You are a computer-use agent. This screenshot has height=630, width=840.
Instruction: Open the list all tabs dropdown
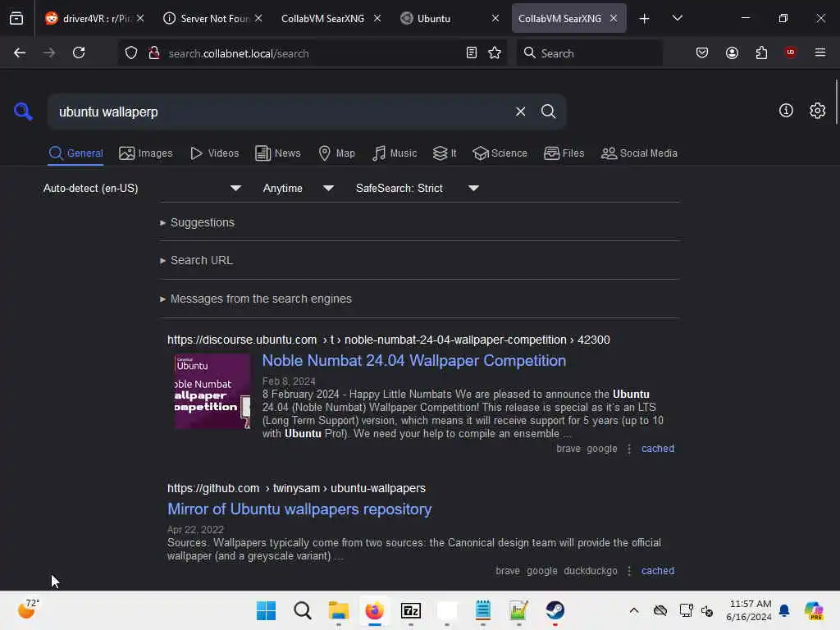pyautogui.click(x=677, y=18)
